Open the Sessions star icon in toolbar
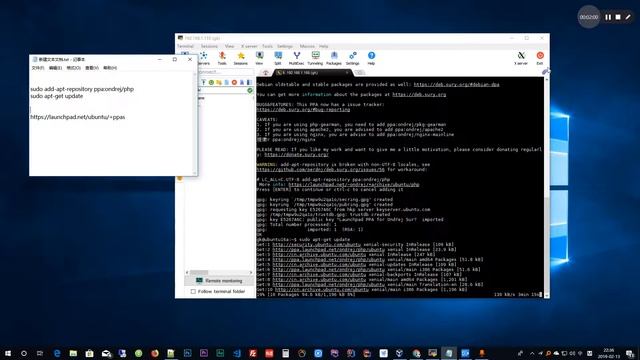Image resolution: width=640 pixels, height=360 pixels. coord(240,58)
